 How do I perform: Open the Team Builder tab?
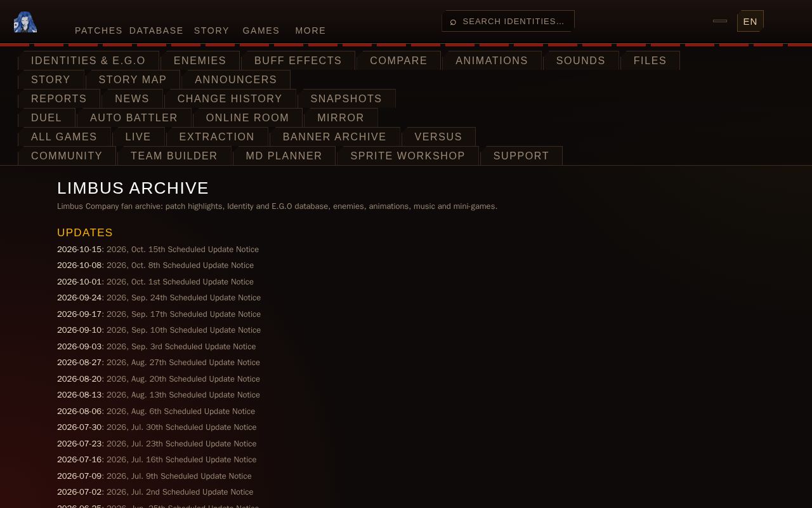174,156
